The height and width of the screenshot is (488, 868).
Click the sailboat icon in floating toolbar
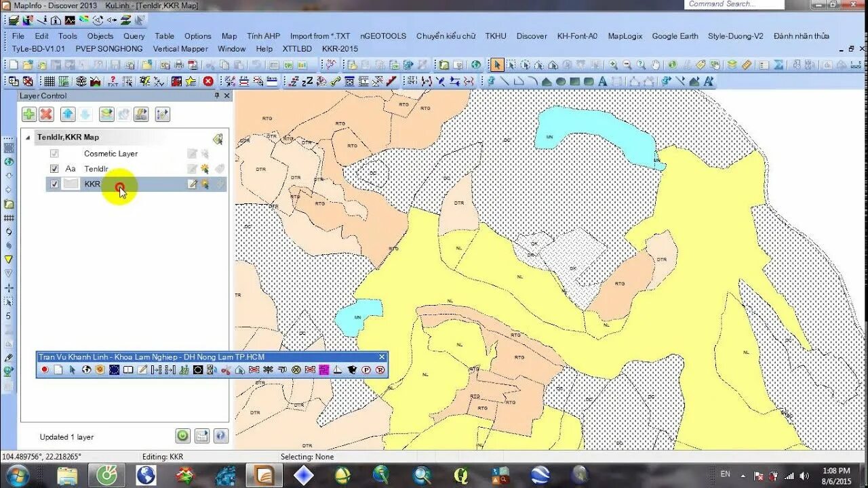click(x=338, y=370)
